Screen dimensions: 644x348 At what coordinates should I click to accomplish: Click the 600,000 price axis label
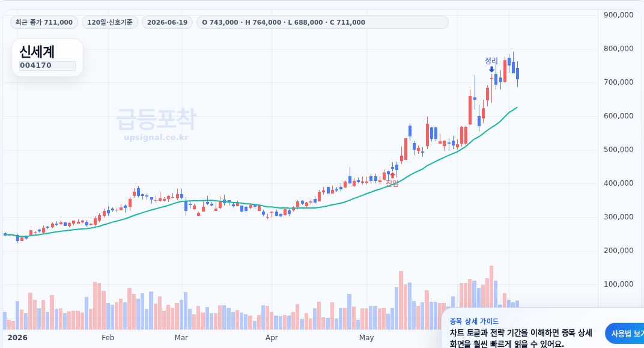point(619,116)
